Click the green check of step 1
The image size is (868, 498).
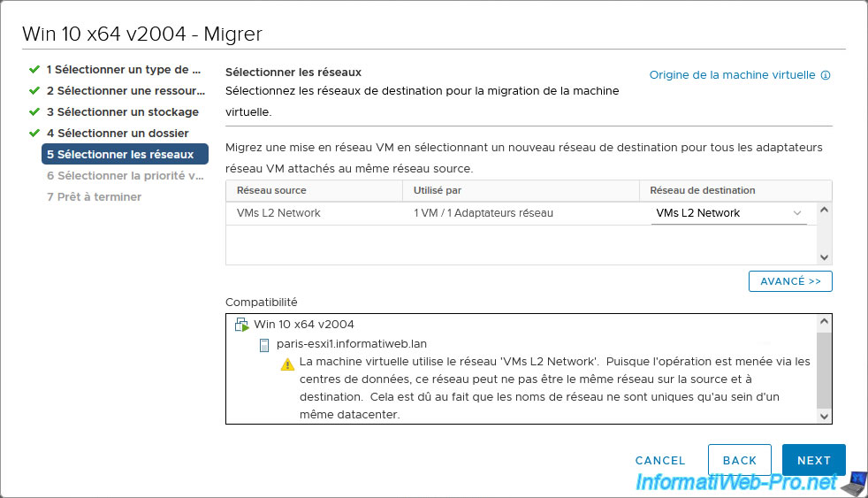tap(34, 69)
